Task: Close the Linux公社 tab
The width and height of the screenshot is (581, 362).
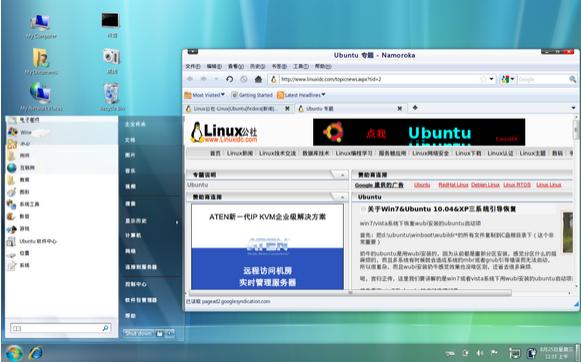Action: coord(287,109)
